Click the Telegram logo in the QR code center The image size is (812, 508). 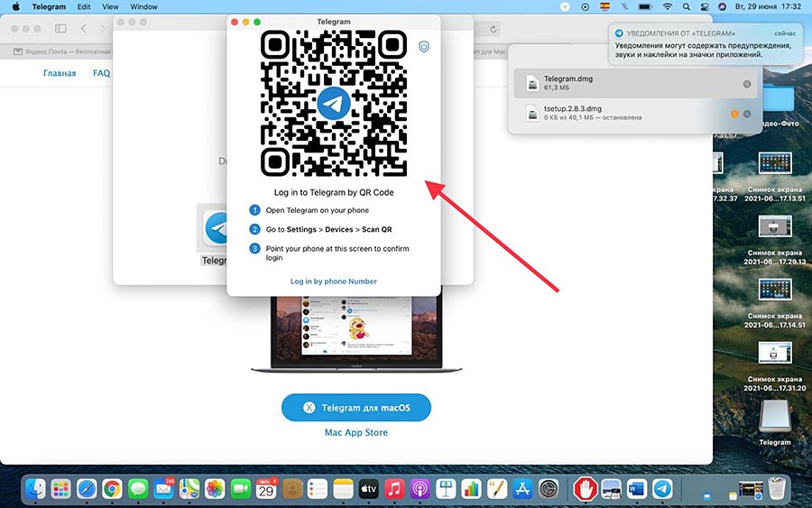coord(334,103)
